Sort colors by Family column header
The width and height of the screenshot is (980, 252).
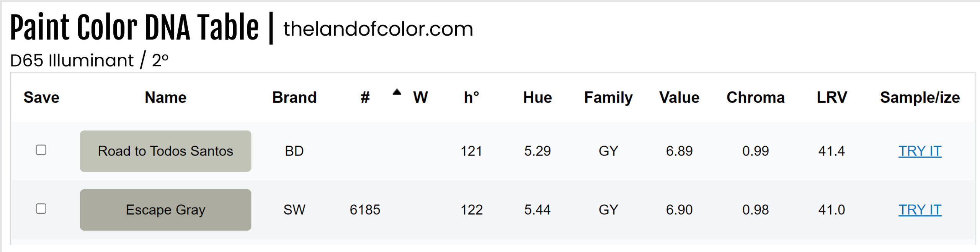coord(608,98)
